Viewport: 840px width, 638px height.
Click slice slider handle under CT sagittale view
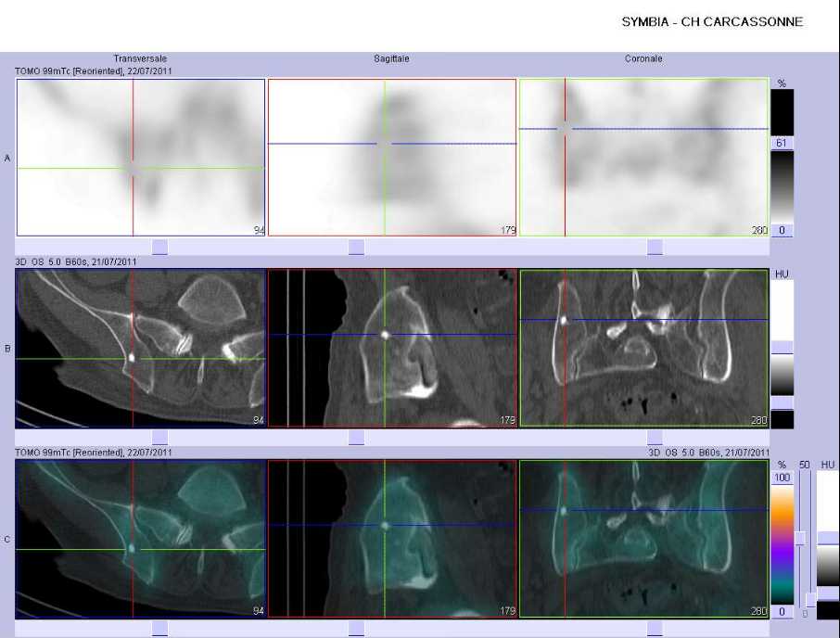tap(356, 438)
